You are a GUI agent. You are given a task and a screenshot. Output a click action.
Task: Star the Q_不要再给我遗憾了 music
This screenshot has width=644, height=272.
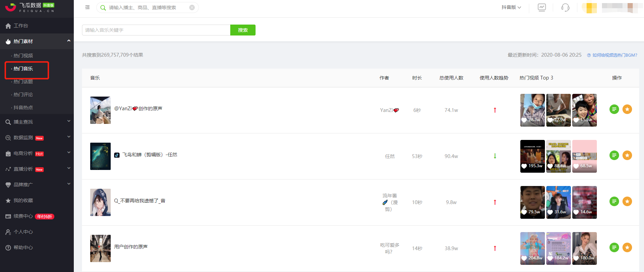click(x=627, y=201)
